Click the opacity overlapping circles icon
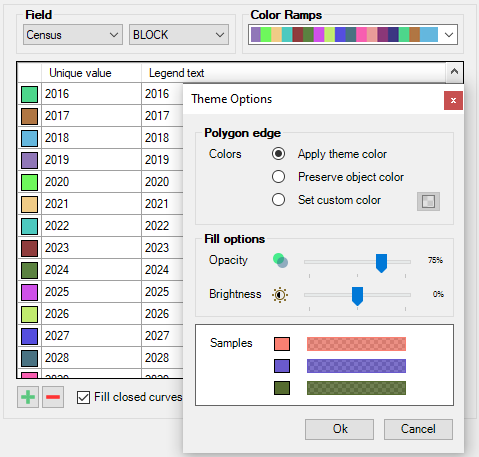Screen dimensions: 479x457 click(x=280, y=261)
